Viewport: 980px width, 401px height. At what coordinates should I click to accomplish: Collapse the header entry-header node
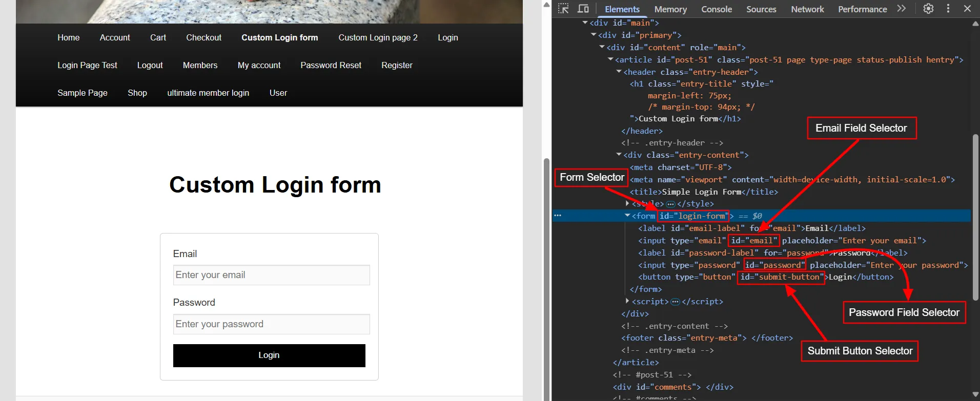point(619,72)
